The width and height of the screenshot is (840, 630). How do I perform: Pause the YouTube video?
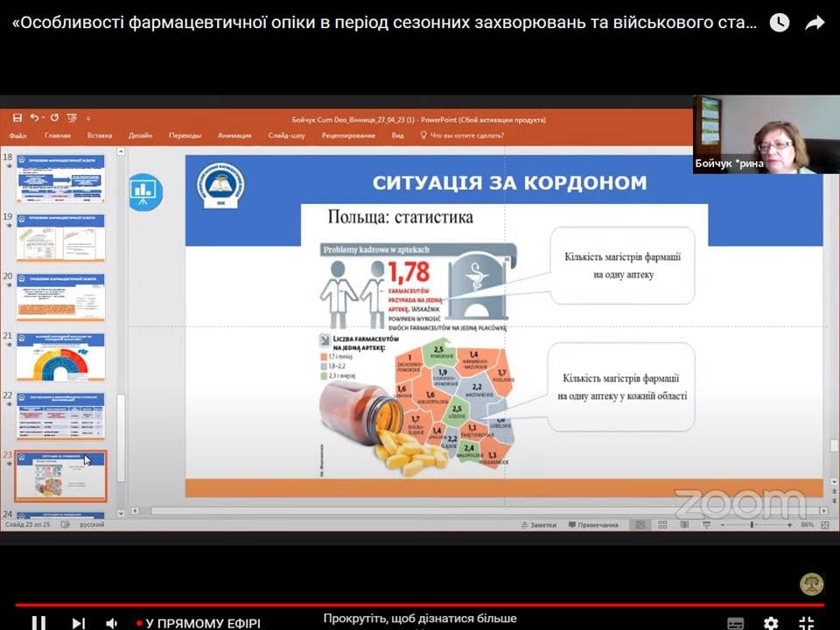coord(38,622)
